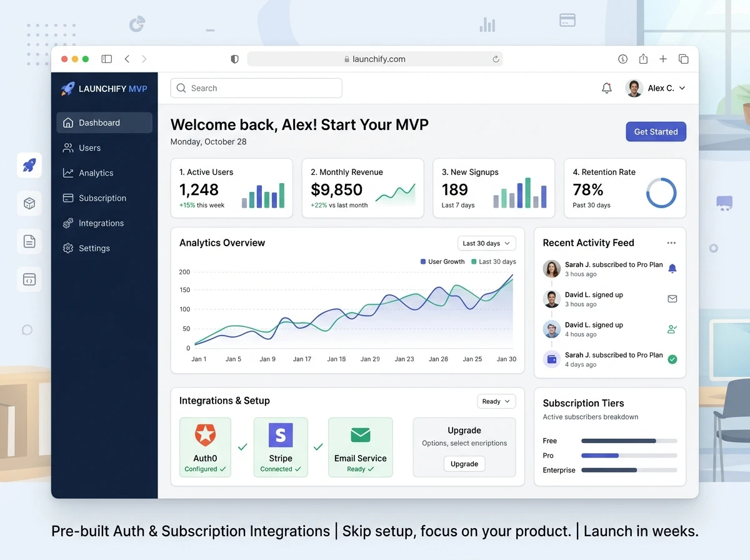Image resolution: width=750 pixels, height=560 pixels.
Task: Open the Users sidebar item
Action: tap(104, 148)
